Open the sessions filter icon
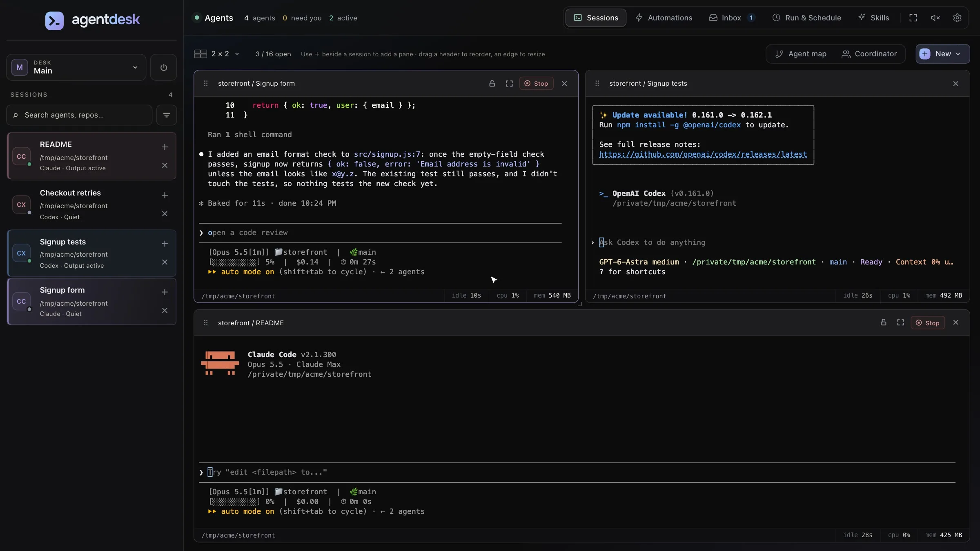 pyautogui.click(x=166, y=115)
